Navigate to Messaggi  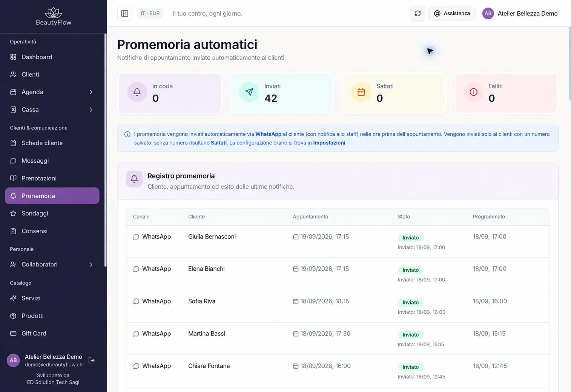[52, 161]
